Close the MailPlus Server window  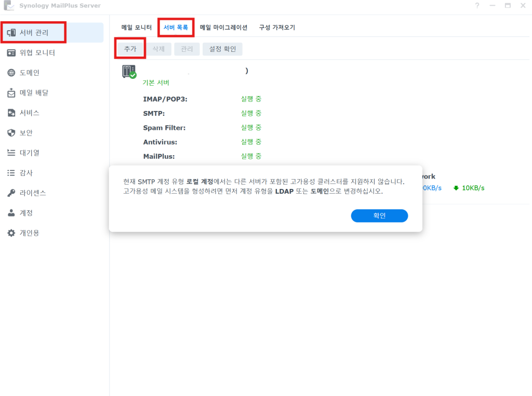[x=523, y=5]
